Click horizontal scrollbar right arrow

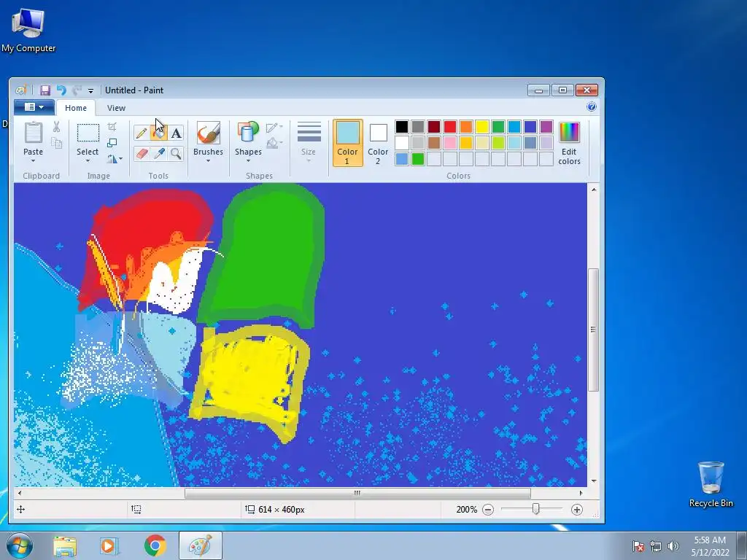(x=581, y=493)
